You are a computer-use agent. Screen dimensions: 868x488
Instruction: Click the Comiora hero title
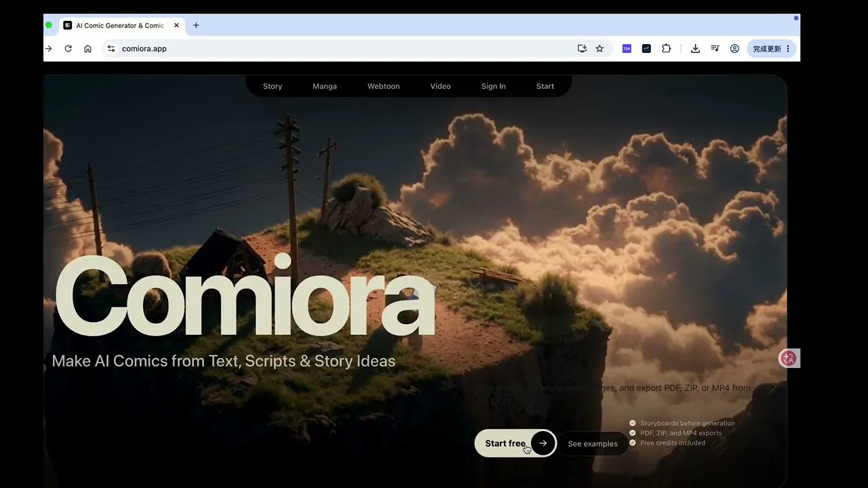[244, 296]
